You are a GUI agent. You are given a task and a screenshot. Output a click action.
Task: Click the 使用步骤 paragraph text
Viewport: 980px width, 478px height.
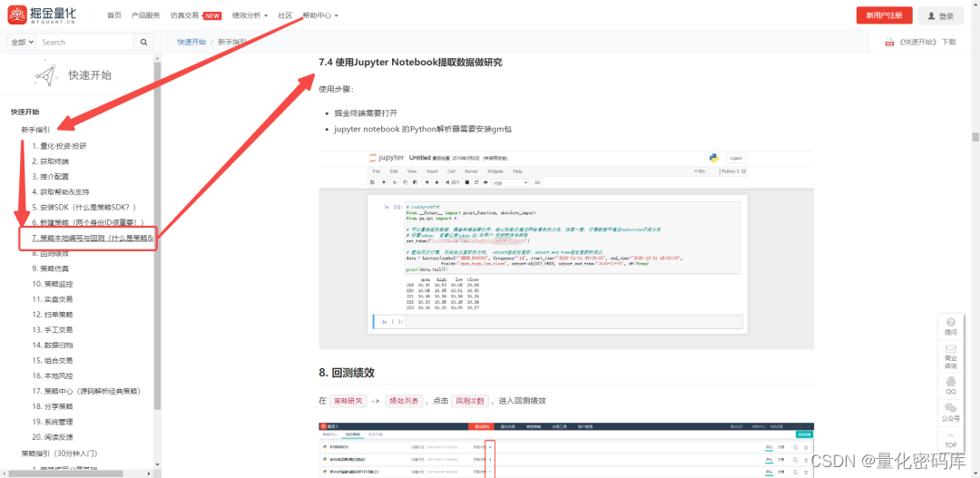[x=337, y=89]
